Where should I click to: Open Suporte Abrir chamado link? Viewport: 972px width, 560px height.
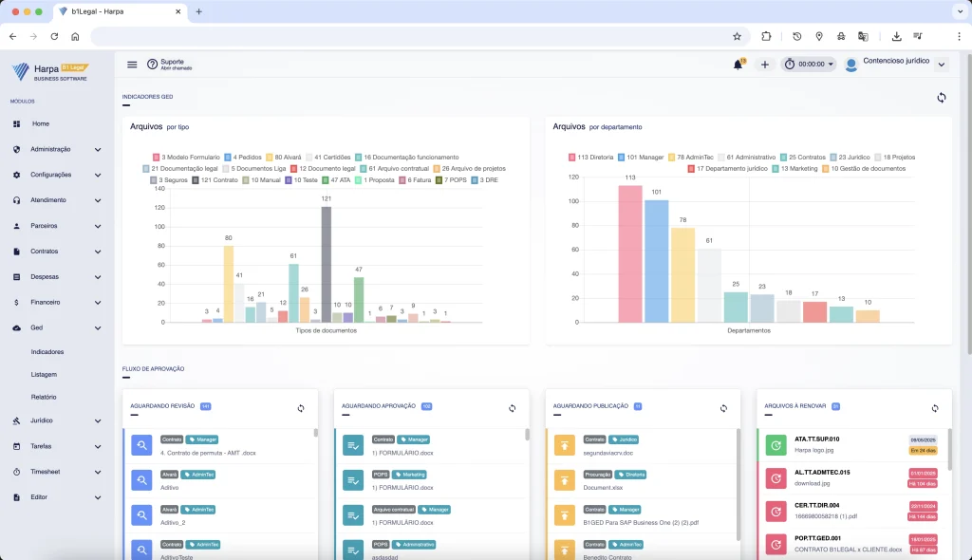tap(169, 64)
